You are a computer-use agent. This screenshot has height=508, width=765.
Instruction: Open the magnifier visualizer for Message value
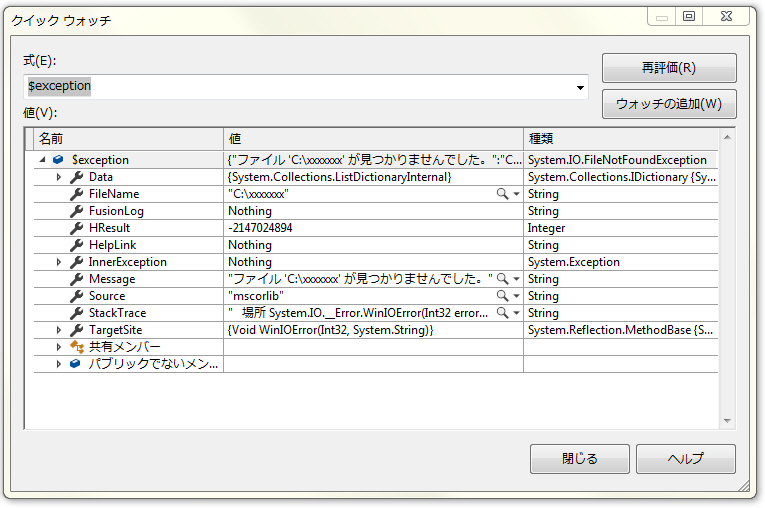pyautogui.click(x=502, y=279)
